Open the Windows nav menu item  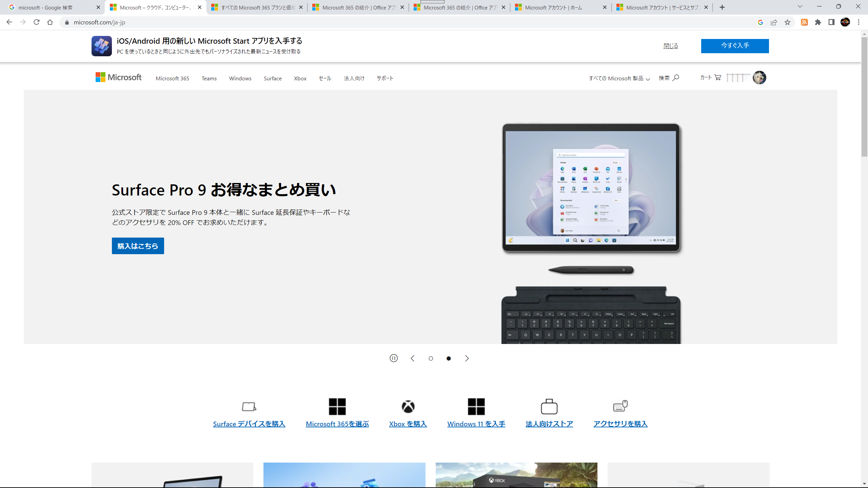point(240,78)
